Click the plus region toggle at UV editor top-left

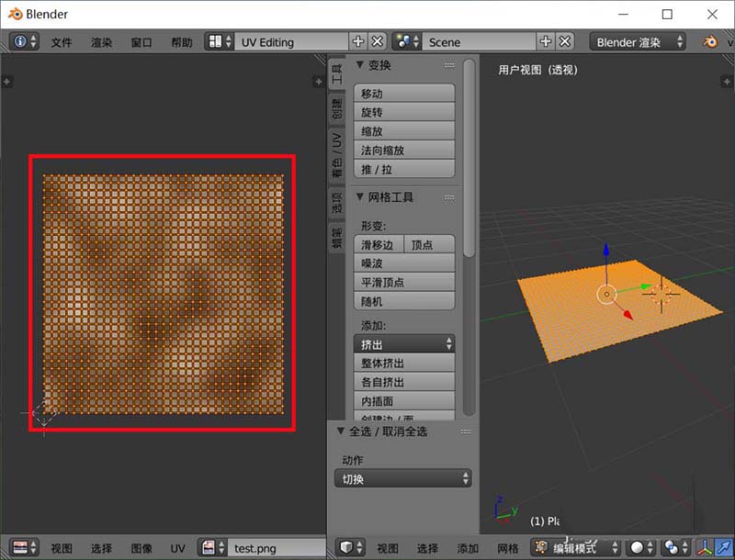pyautogui.click(x=6, y=82)
